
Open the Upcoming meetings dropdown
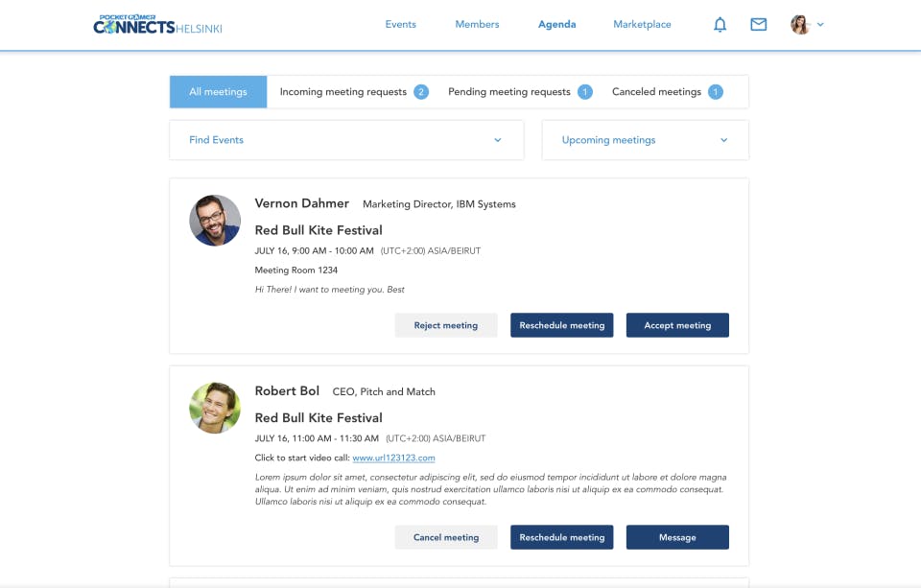tap(645, 140)
